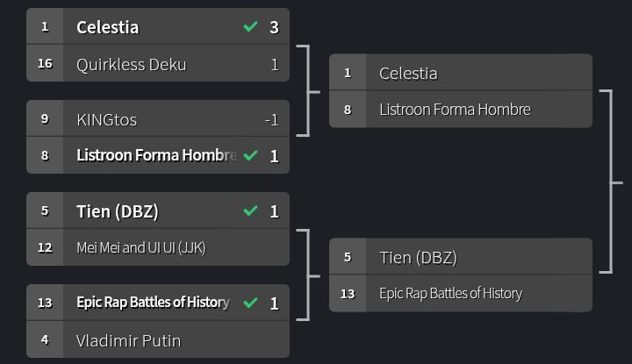Click the seed 16 badge beside Quirkless Deku
The height and width of the screenshot is (364, 632).
[x=45, y=64]
